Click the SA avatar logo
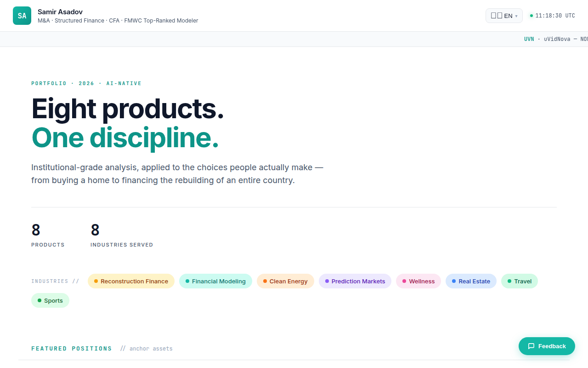This screenshot has height=368, width=588. coord(22,16)
